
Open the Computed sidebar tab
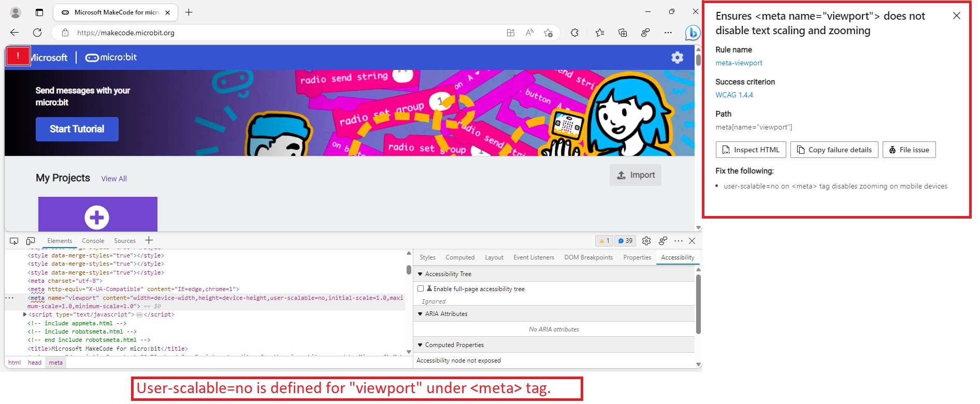[460, 257]
